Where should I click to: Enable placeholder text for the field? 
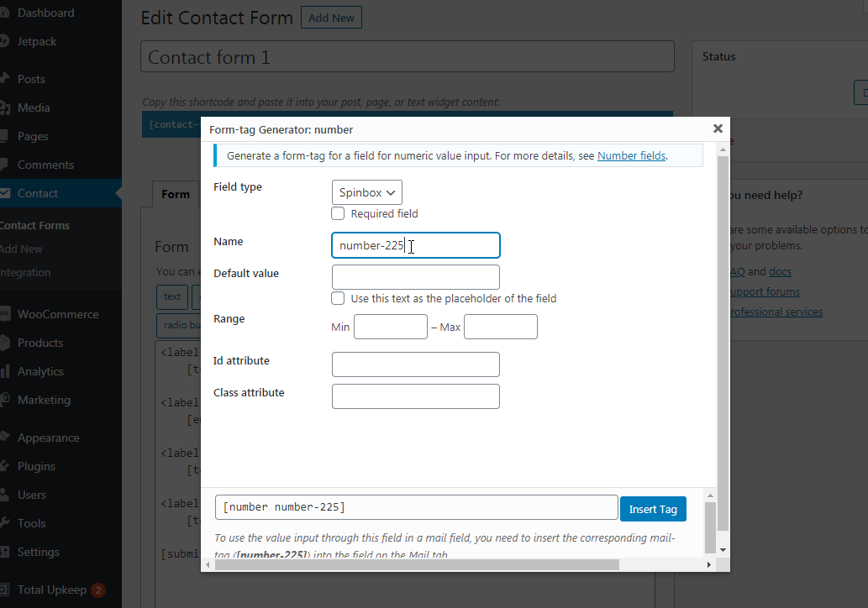(338, 298)
